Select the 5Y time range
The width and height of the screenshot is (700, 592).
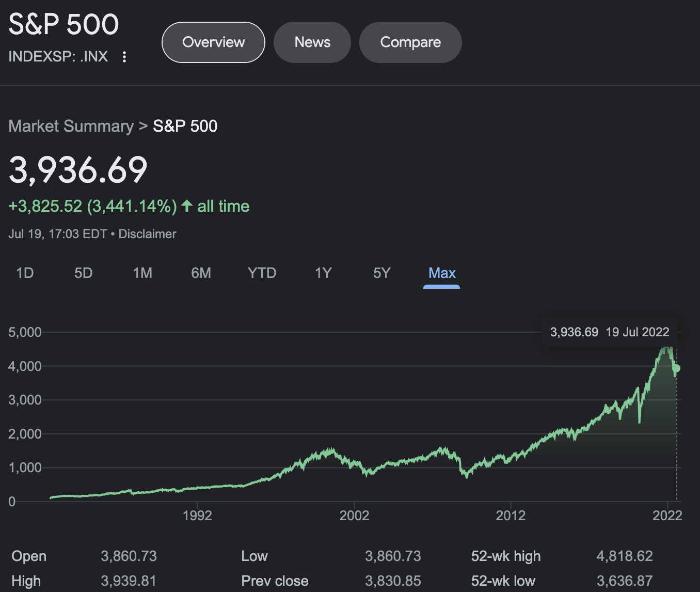(382, 273)
